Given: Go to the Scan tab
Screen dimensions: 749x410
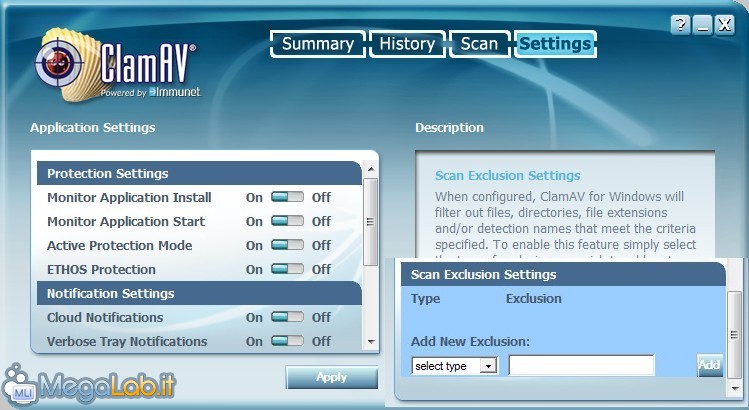Looking at the screenshot, I should coord(480,44).
